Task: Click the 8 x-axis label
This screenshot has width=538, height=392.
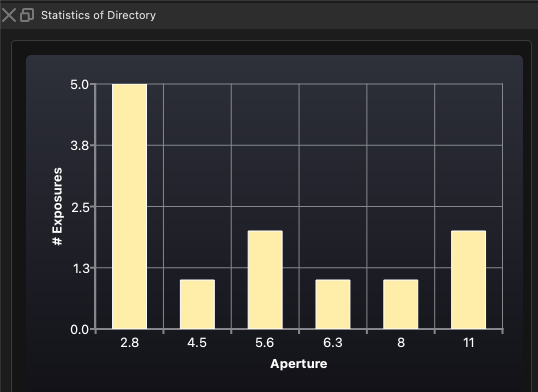Action: pyautogui.click(x=401, y=343)
